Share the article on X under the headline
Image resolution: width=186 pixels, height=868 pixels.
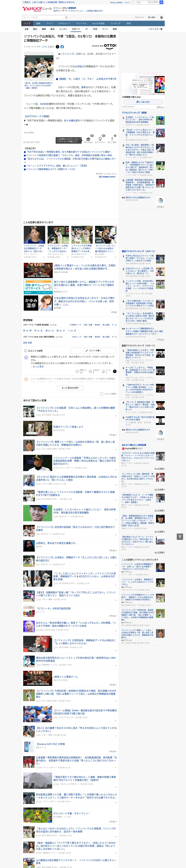click(x=57, y=47)
